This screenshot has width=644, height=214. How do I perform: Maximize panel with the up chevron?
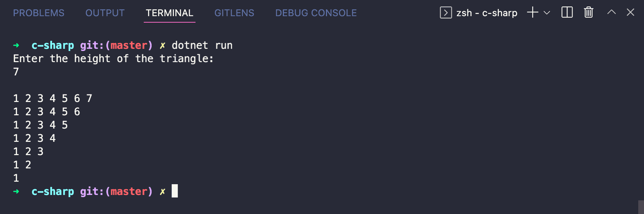click(x=611, y=13)
